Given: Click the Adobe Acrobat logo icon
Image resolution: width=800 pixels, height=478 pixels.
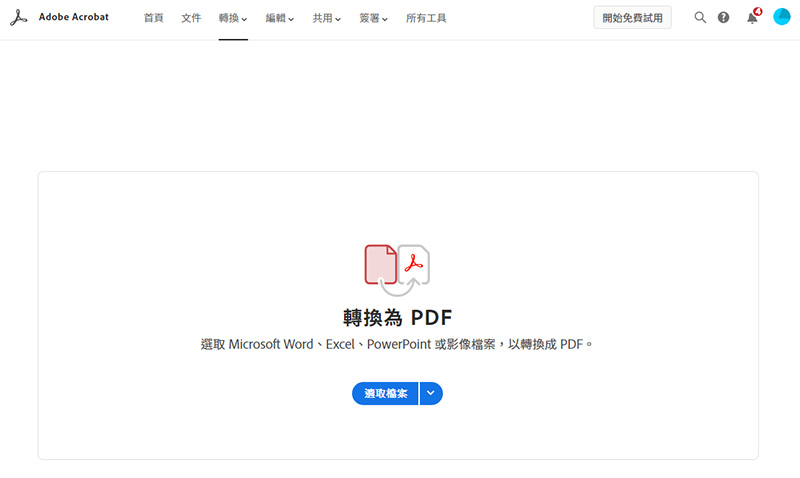Looking at the screenshot, I should tap(18, 18).
